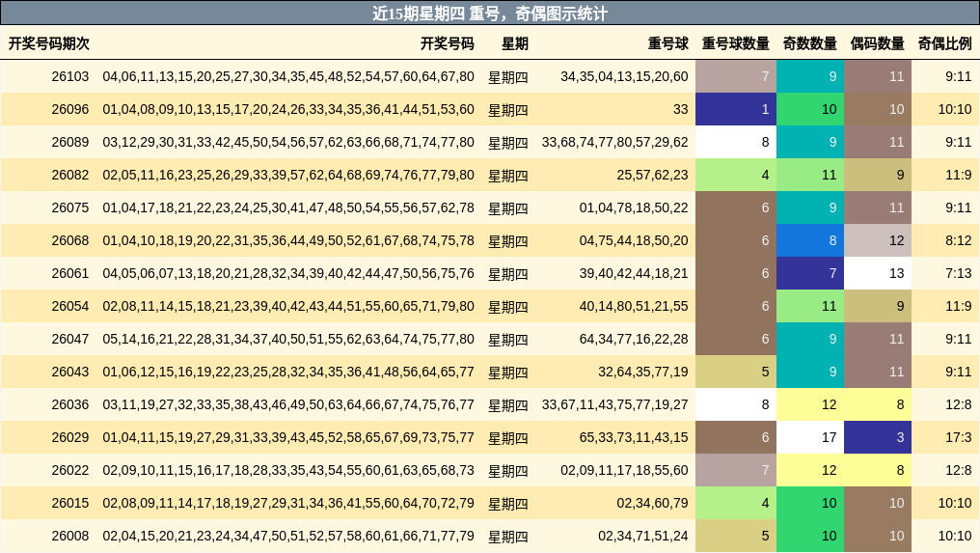This screenshot has width=980, height=553.
Task: Click 星期四 in row 26047
Action: pyautogui.click(x=508, y=340)
